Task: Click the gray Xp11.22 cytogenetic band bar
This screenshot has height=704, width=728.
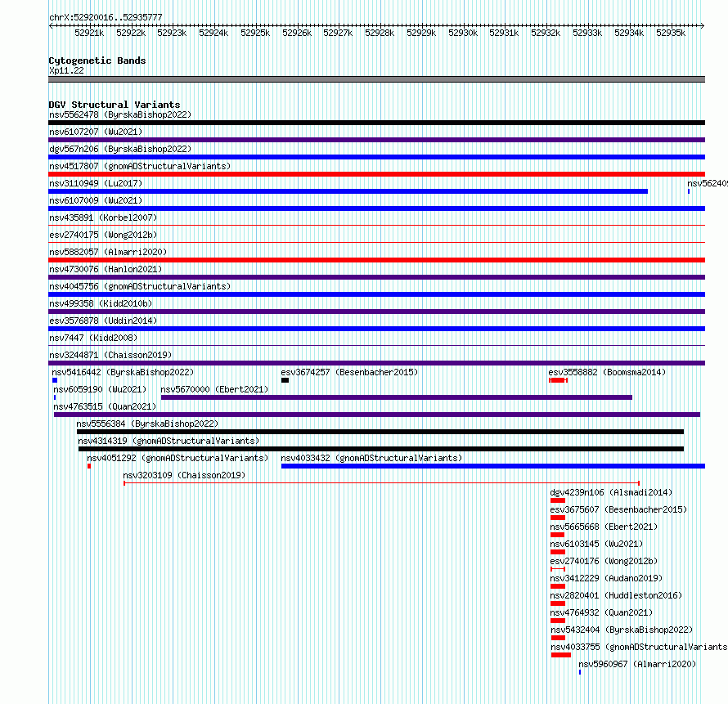Action: click(376, 79)
